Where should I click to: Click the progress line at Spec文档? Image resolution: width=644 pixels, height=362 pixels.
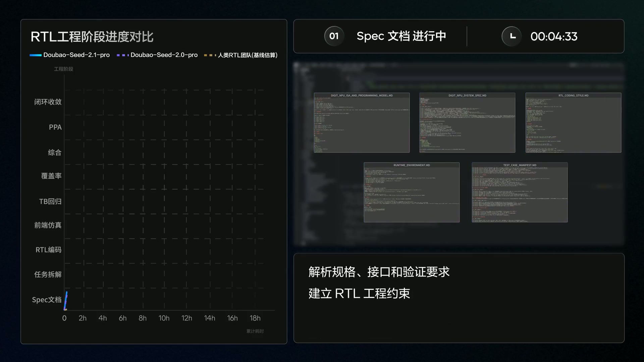coord(66,301)
